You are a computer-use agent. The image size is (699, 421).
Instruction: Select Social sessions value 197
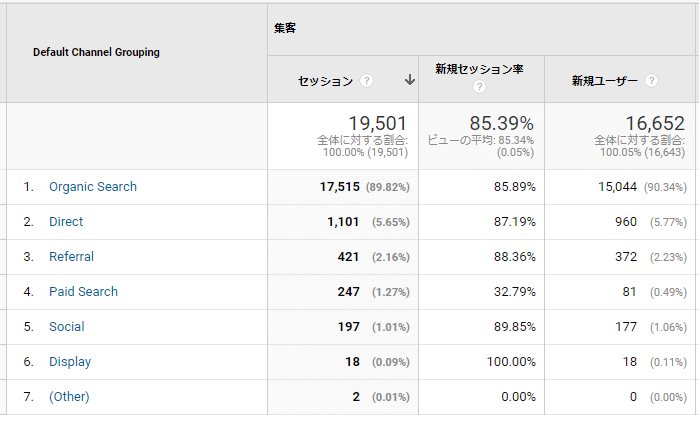(349, 327)
